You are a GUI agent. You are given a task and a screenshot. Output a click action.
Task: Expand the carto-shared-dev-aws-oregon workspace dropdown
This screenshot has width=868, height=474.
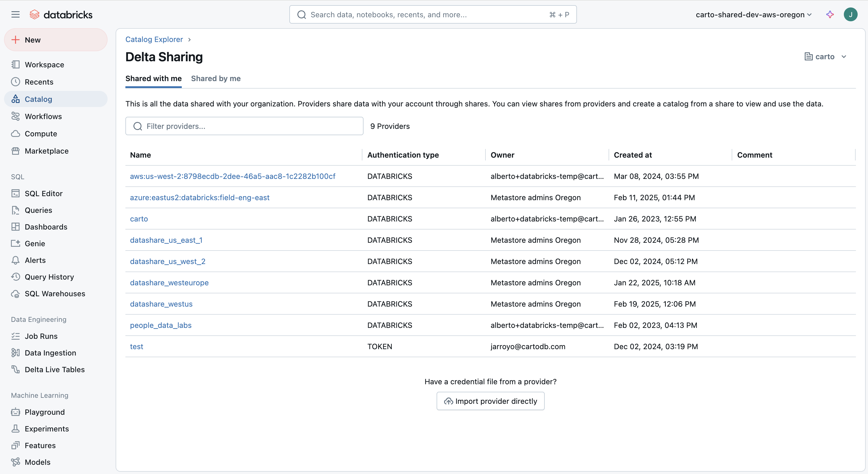coord(754,14)
